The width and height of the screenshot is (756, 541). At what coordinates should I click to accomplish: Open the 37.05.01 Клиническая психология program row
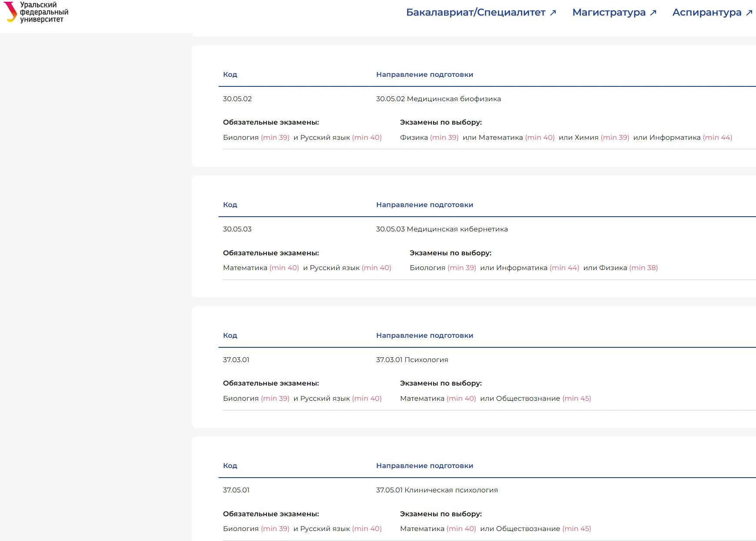pos(437,490)
